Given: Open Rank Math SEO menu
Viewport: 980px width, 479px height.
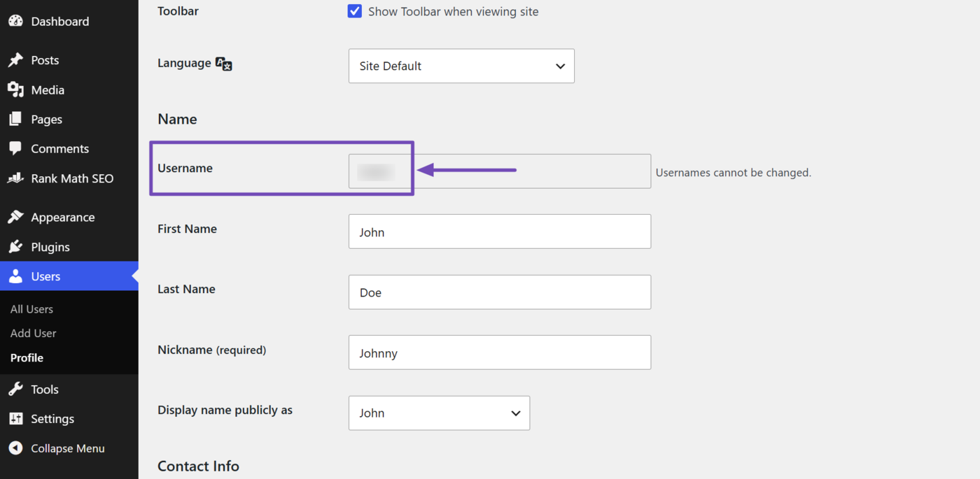Looking at the screenshot, I should pyautogui.click(x=69, y=178).
